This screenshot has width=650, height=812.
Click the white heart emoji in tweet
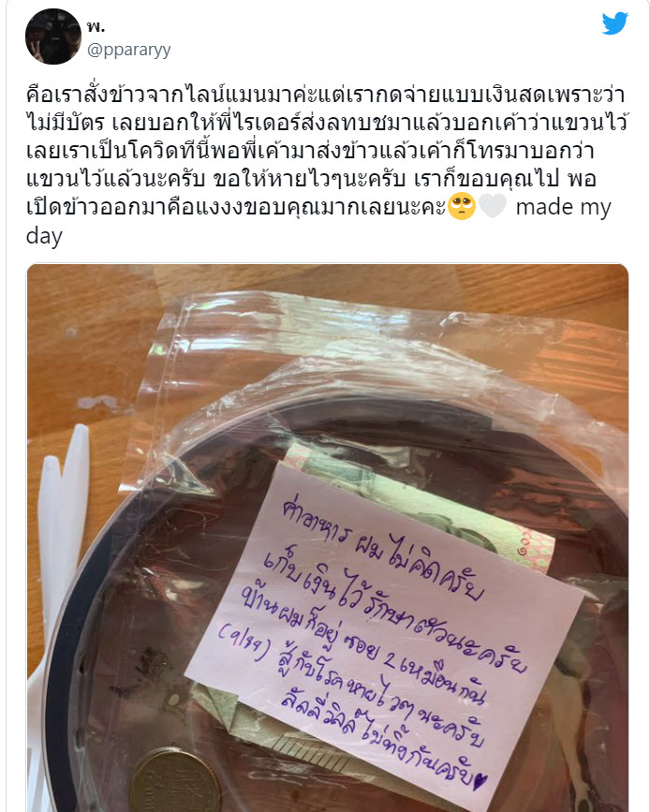click(492, 206)
